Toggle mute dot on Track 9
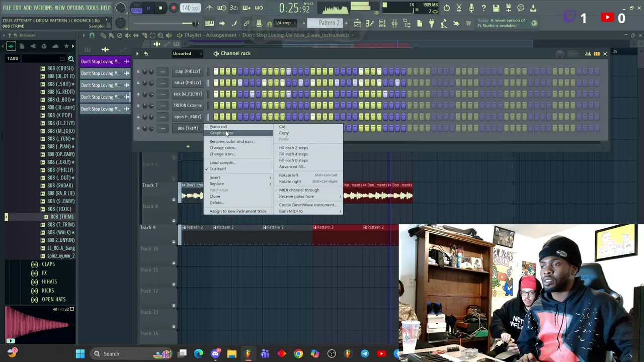644x362 pixels. coord(174,242)
